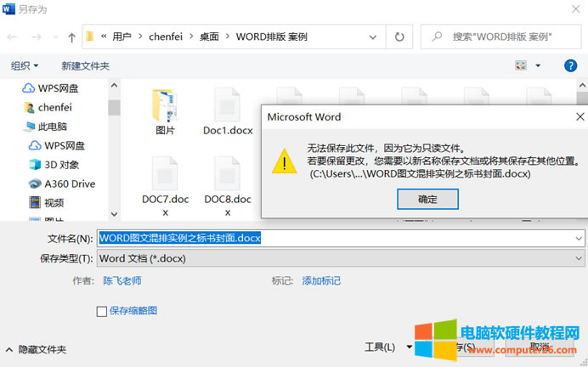The width and height of the screenshot is (588, 367).
Task: Open 视频 in the sidebar
Action: coord(47,203)
